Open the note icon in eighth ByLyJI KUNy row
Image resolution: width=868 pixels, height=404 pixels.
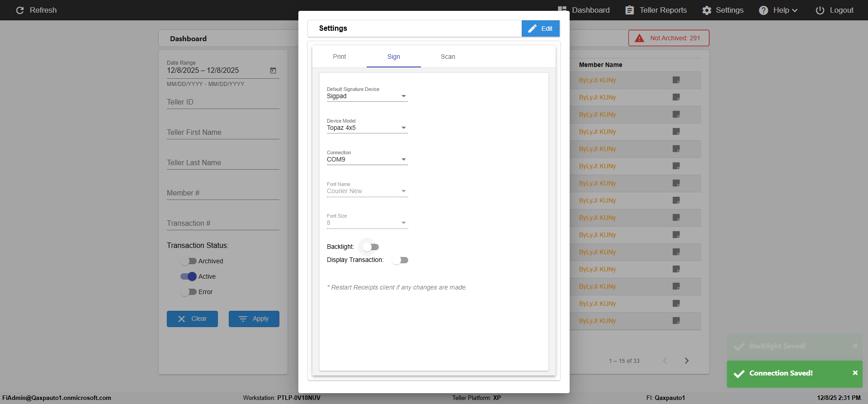tap(676, 200)
